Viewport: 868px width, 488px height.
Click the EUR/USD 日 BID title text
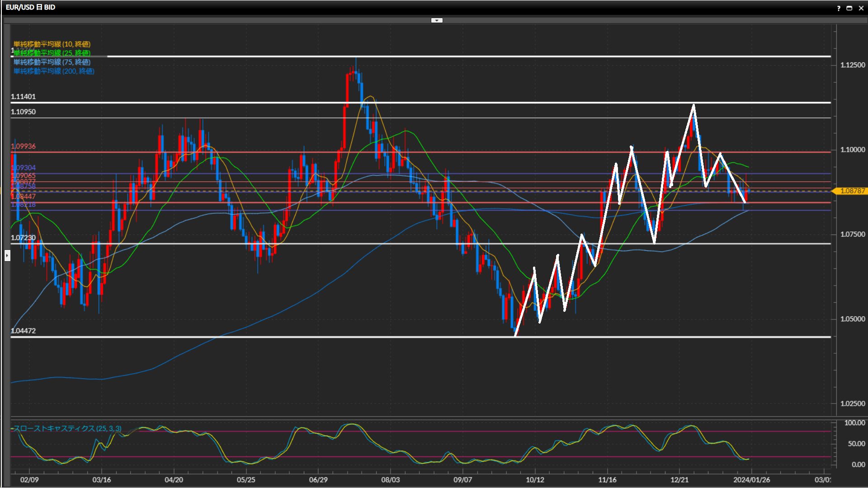tap(30, 7)
